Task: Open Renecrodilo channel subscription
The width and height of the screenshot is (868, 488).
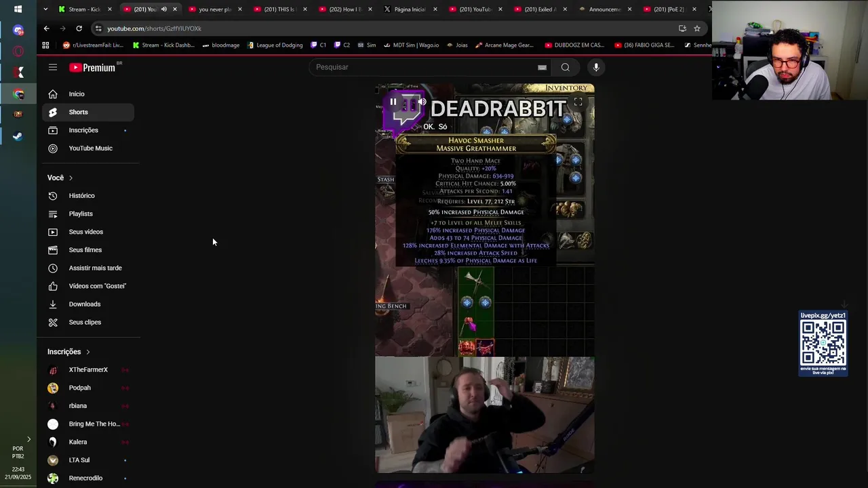Action: (x=88, y=479)
